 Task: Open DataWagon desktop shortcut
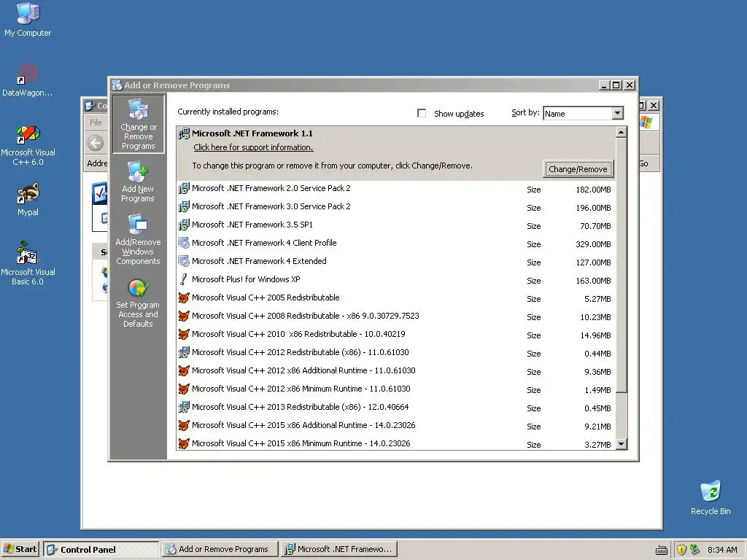[28, 80]
